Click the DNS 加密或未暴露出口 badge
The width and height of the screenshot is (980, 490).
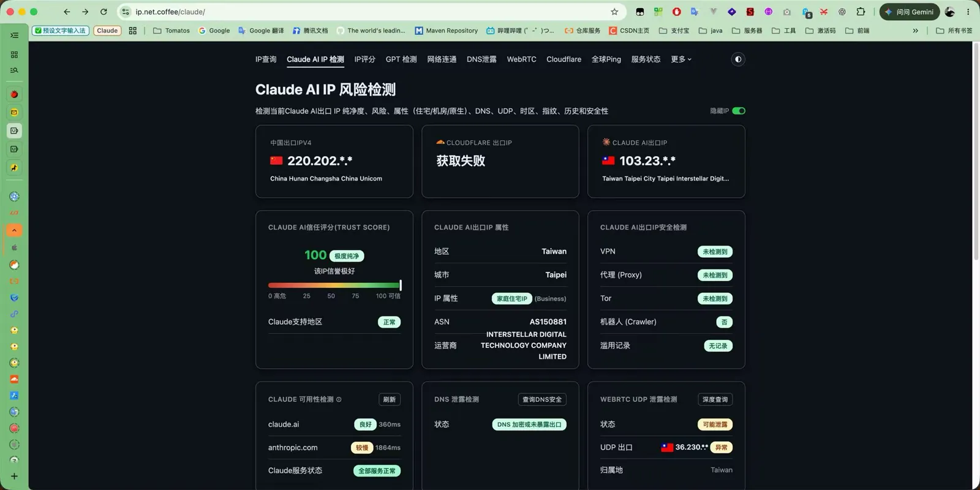[x=529, y=424]
